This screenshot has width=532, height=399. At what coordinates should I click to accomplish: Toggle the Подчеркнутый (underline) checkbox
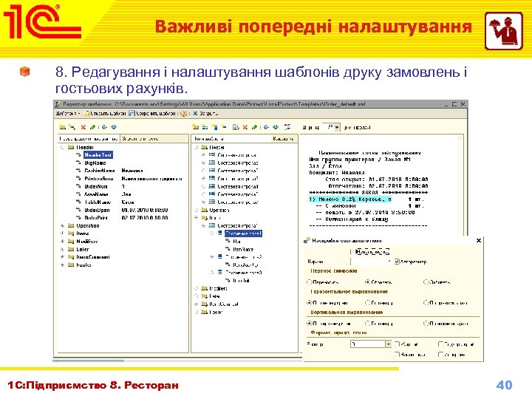[440, 344]
